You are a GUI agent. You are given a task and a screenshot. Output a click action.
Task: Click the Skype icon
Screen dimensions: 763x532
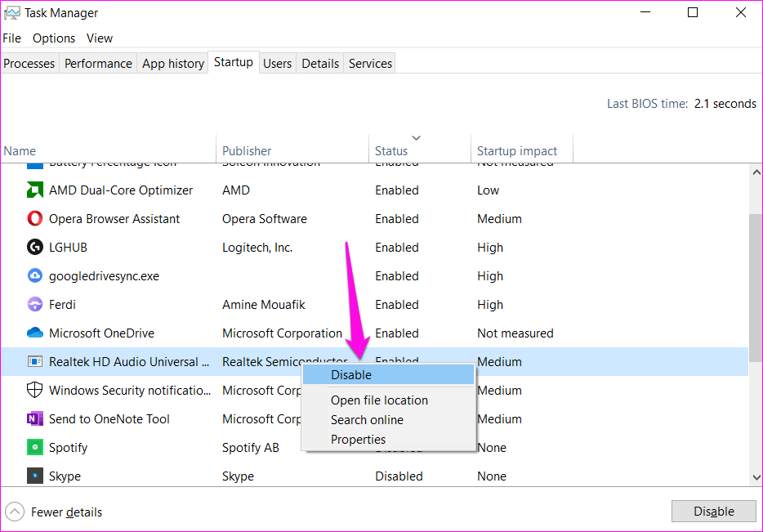coord(34,476)
